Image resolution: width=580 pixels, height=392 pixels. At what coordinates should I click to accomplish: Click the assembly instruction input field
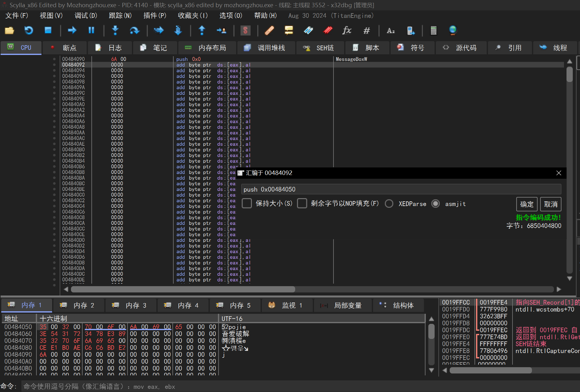pyautogui.click(x=401, y=189)
